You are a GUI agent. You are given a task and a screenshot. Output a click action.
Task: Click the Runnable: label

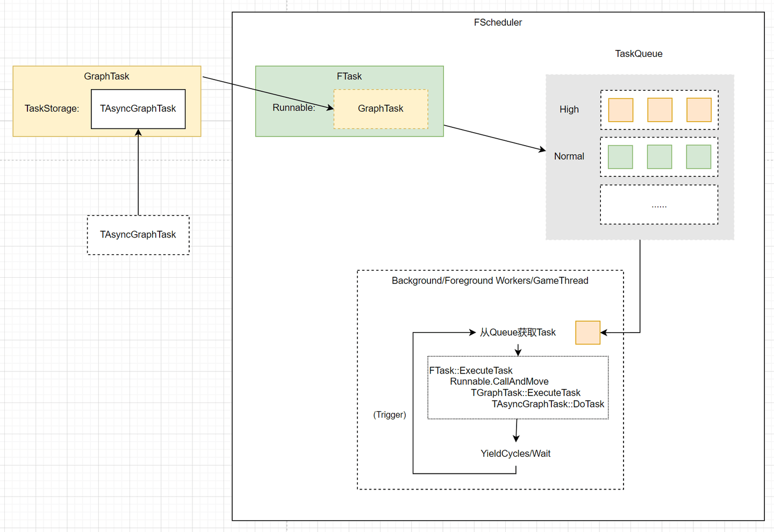pyautogui.click(x=293, y=107)
